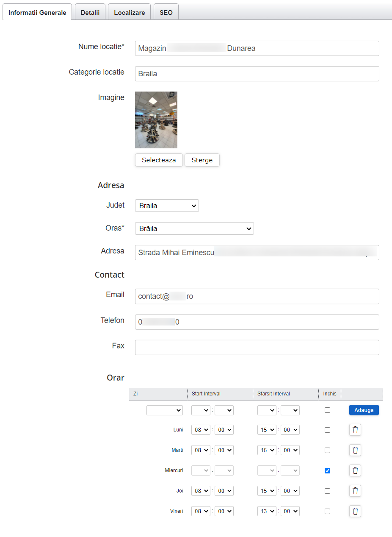Expand the Oras city dropdown
The image size is (392, 537).
194,229
